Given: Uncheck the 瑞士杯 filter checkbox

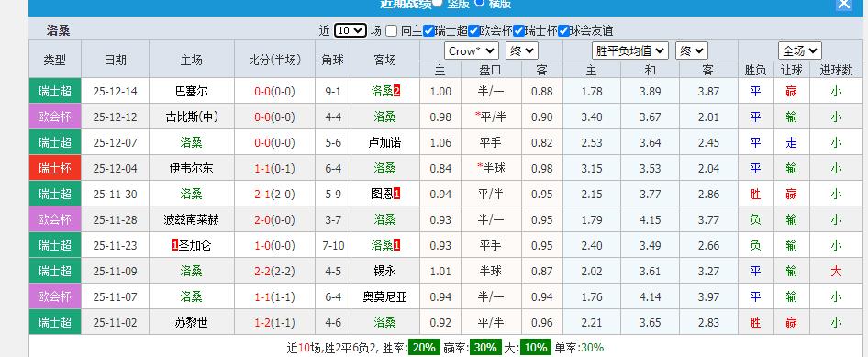Looking at the screenshot, I should (518, 31).
